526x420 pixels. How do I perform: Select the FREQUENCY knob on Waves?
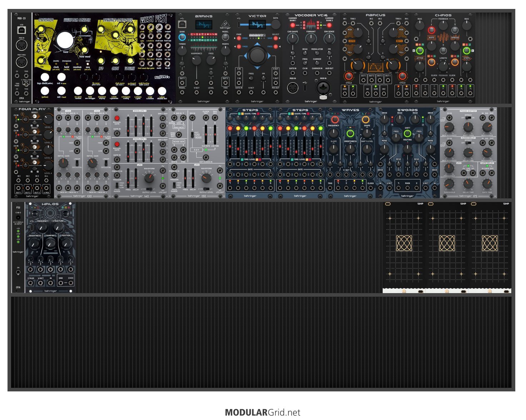(334, 133)
